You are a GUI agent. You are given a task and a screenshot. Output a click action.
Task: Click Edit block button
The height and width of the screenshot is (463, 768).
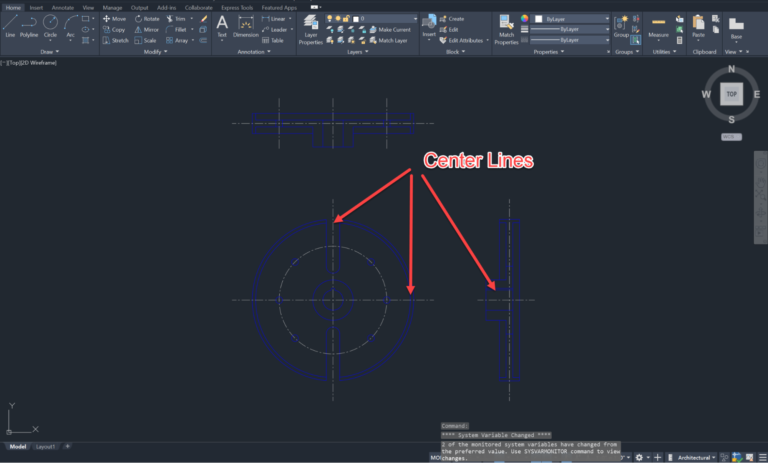coord(449,29)
